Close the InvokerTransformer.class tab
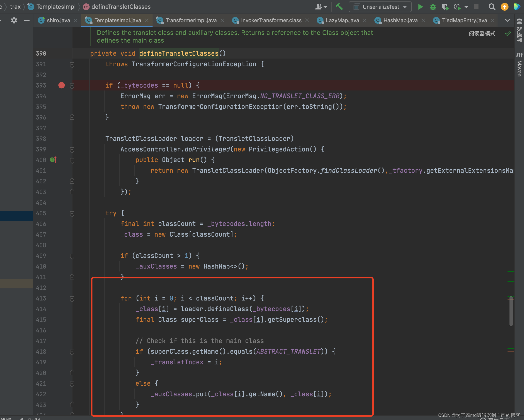 click(307, 20)
